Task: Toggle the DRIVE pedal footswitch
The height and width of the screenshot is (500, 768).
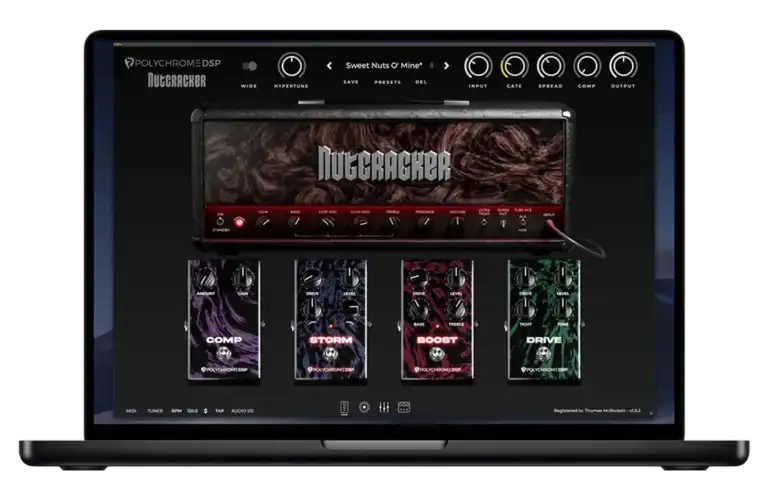Action: (x=544, y=353)
